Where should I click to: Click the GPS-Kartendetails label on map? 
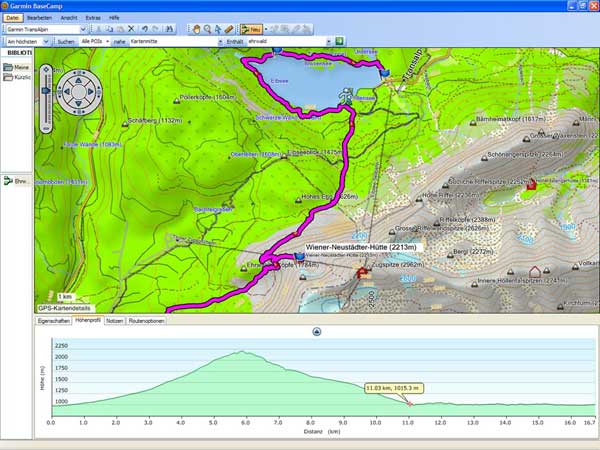click(65, 308)
